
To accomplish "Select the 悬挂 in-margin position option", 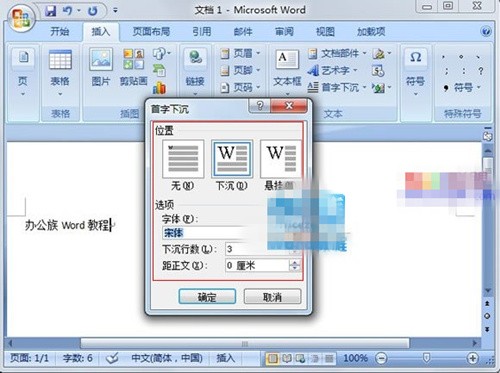I will [x=281, y=159].
